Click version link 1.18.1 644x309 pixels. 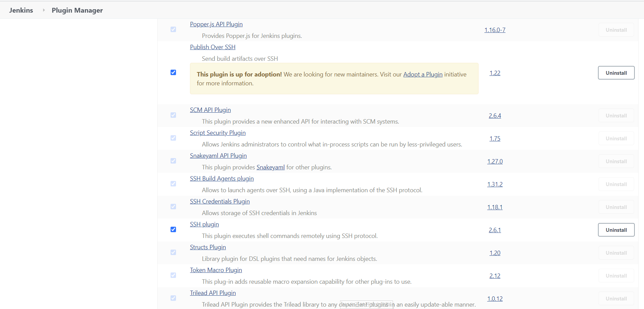click(495, 207)
